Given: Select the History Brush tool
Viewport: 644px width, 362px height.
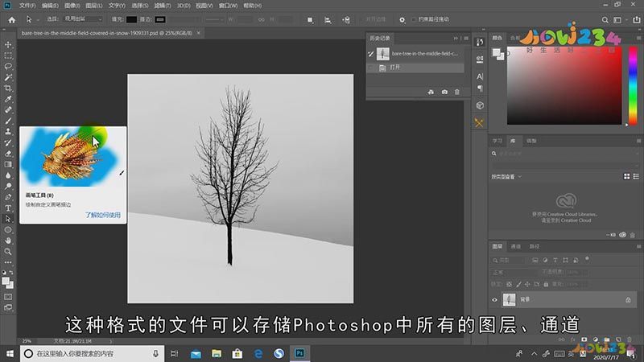Looking at the screenshot, I should (8, 143).
